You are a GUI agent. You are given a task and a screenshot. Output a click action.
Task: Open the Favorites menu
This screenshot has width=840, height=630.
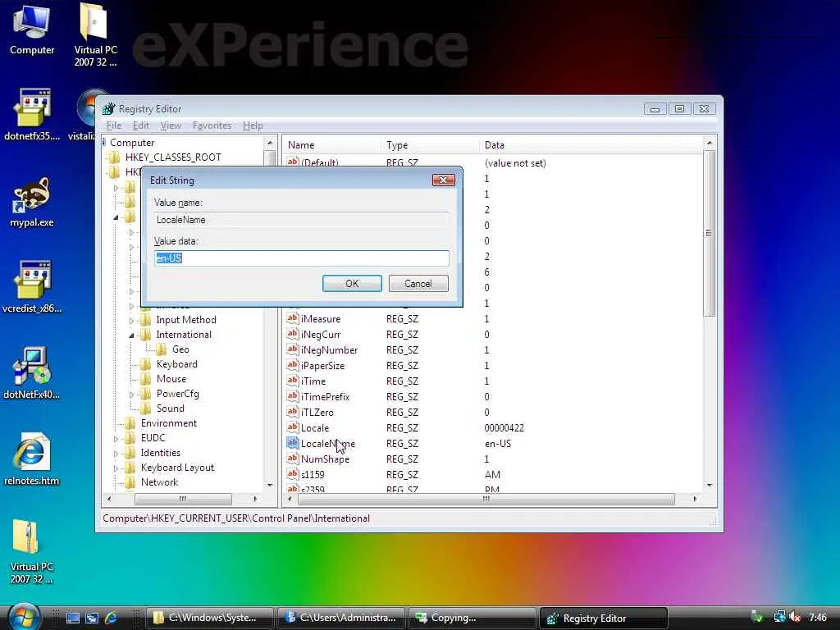coord(212,126)
